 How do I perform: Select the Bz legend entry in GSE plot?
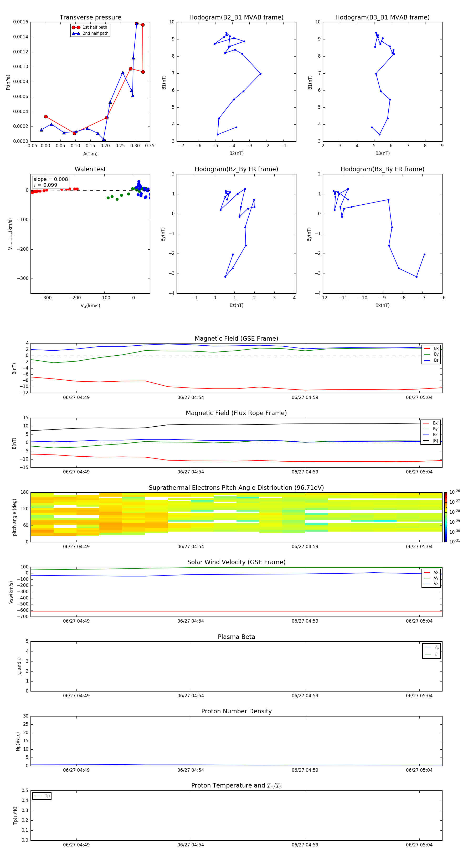pos(431,360)
